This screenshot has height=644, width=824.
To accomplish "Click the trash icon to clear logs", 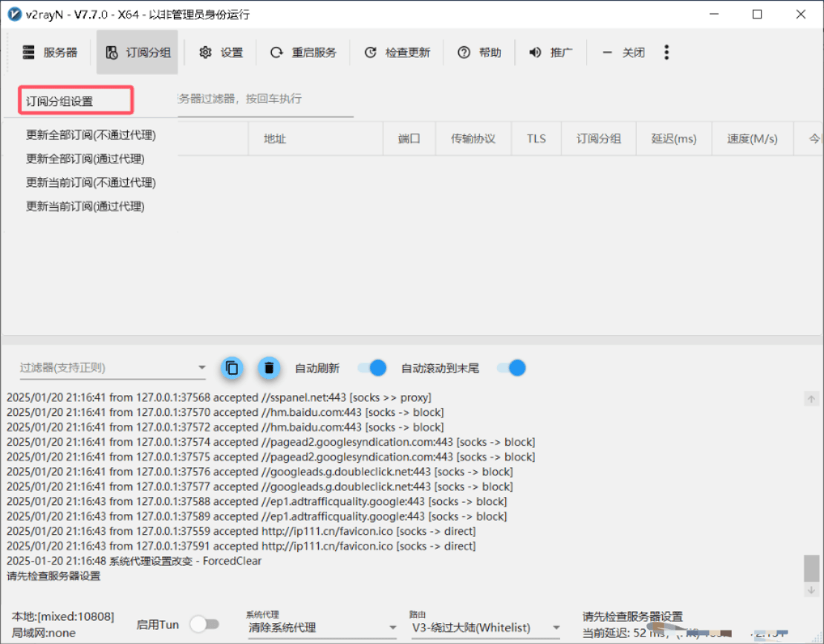I will coord(268,367).
